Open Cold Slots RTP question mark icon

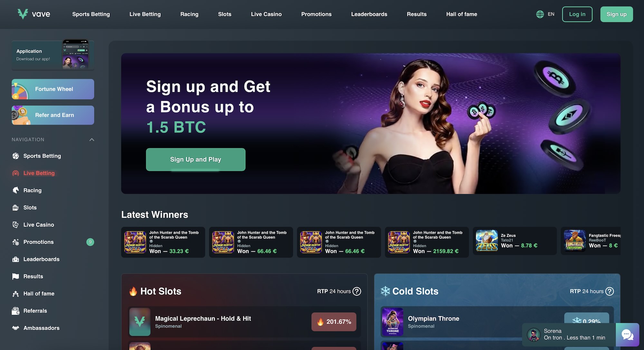tap(610, 291)
